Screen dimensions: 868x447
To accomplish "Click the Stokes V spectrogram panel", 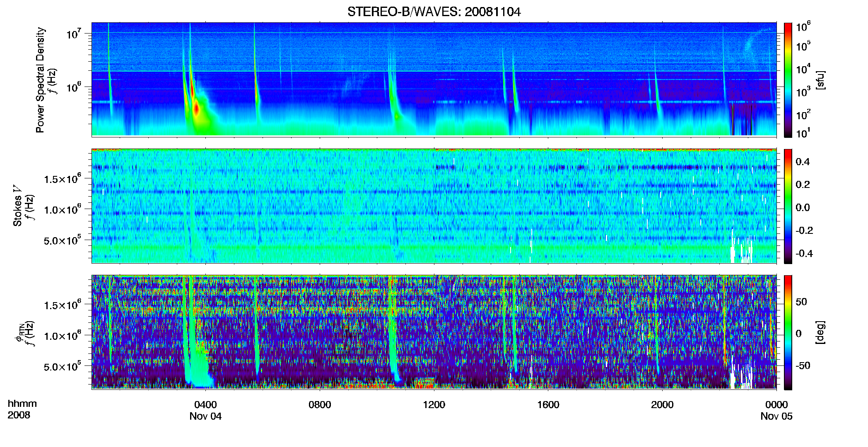I will (x=434, y=206).
